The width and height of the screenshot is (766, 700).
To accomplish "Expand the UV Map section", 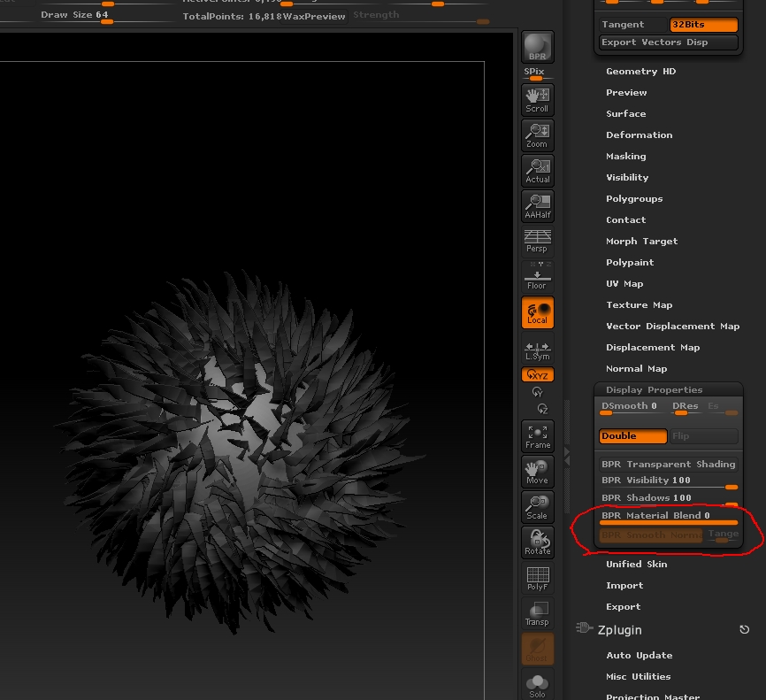I will click(624, 283).
